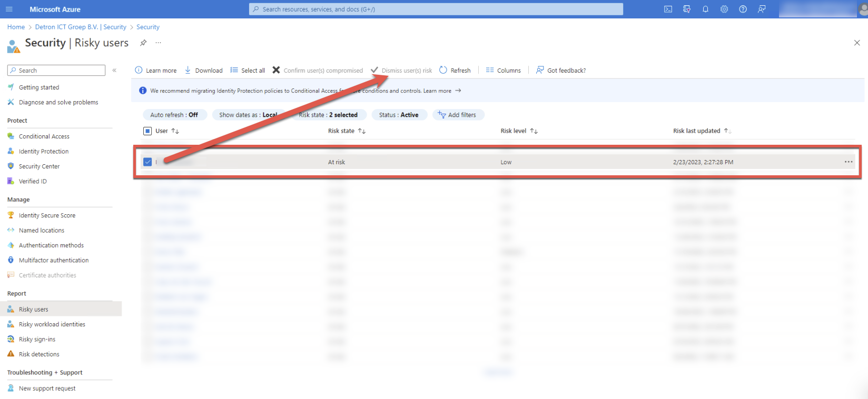Open Cloud Shell from the top bar
The height and width of the screenshot is (399, 868).
click(x=668, y=9)
